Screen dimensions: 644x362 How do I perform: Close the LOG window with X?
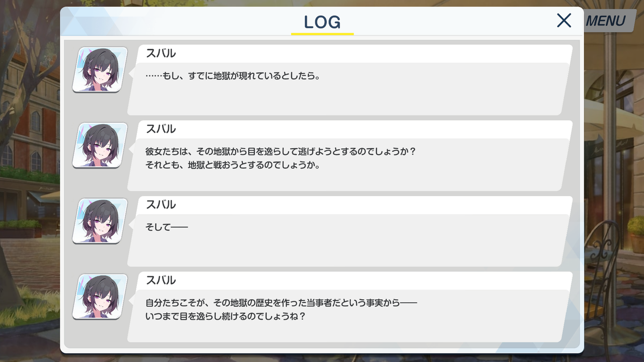[564, 21]
